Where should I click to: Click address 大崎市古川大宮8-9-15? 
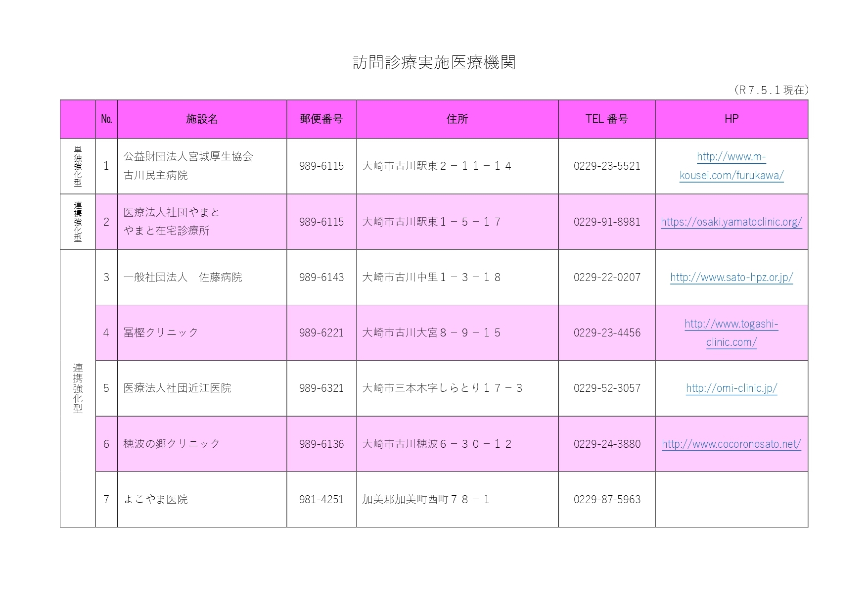431,332
